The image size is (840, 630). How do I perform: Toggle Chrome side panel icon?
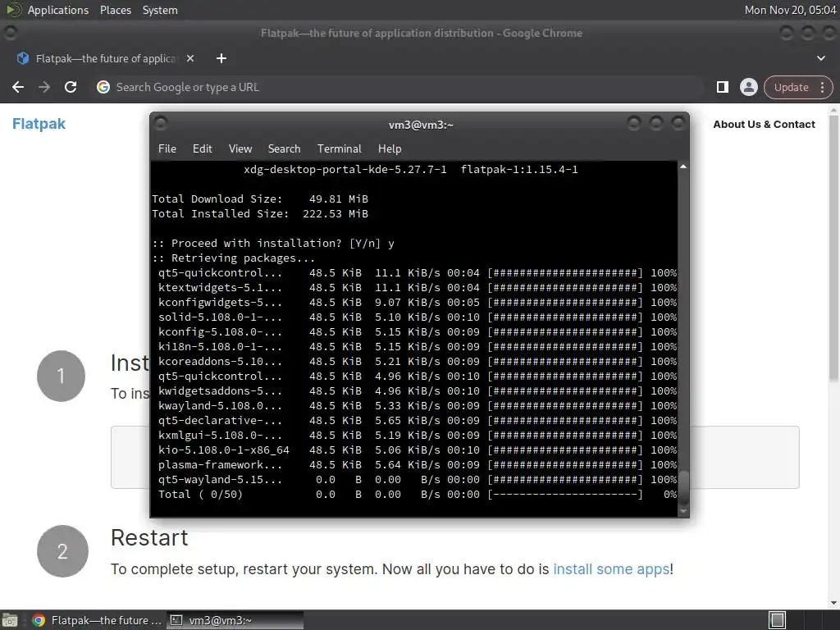coord(722,87)
